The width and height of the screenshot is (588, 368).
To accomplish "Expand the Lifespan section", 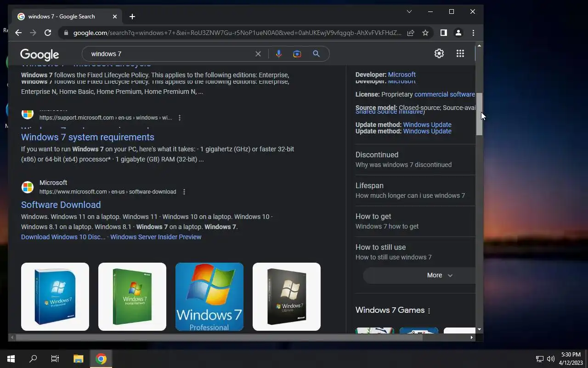I will click(415, 190).
